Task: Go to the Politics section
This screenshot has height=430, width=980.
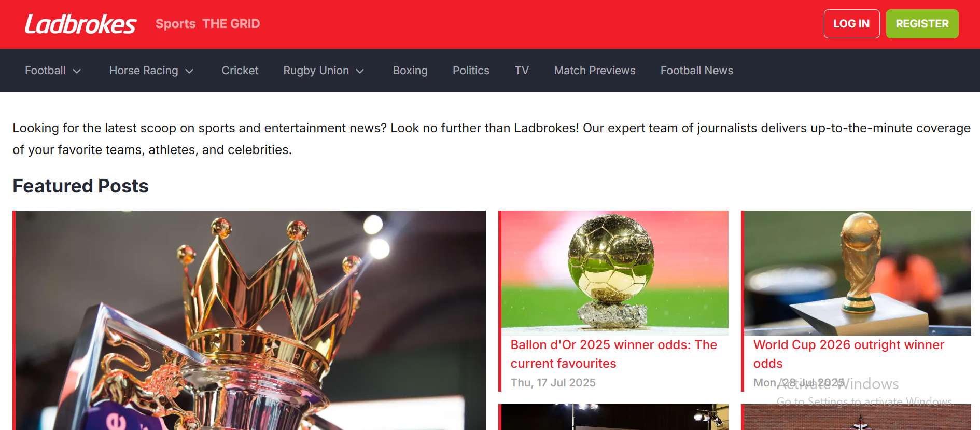Action: point(471,71)
